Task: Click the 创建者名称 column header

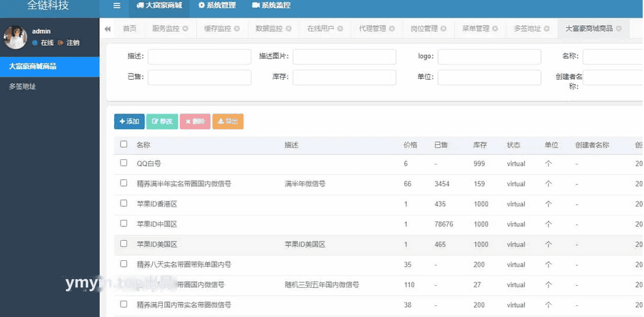Action: click(x=593, y=145)
